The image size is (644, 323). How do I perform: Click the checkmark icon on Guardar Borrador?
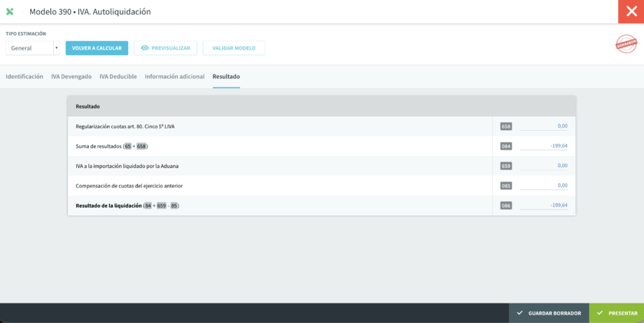[519, 313]
